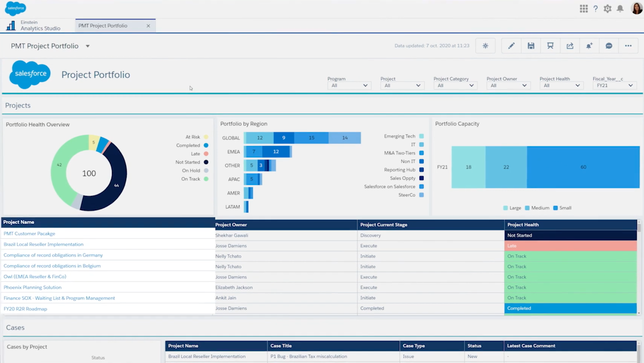Save view with the floppy disk icon
The image size is (644, 363).
531,46
